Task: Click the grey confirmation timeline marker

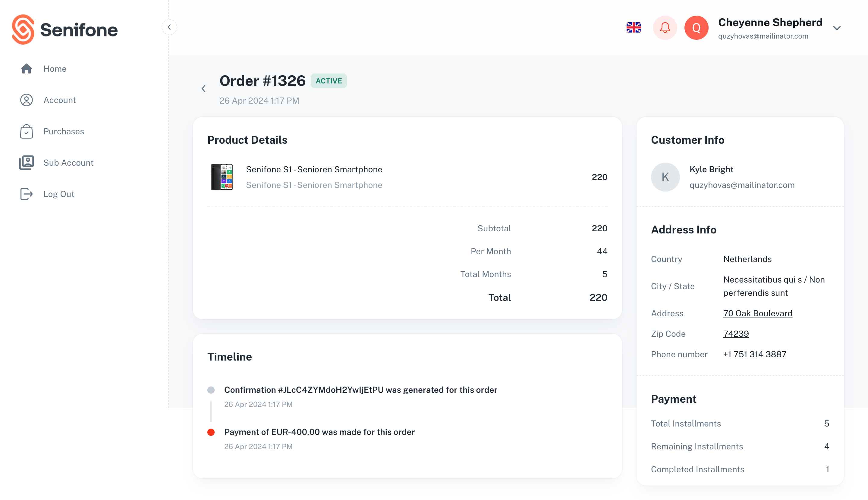Action: tap(211, 390)
